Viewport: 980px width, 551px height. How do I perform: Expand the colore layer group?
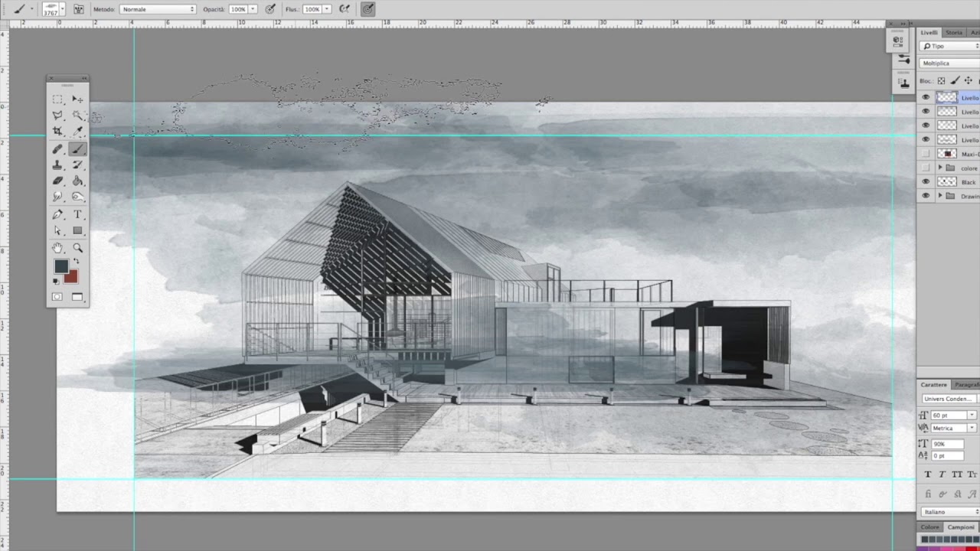coord(940,168)
